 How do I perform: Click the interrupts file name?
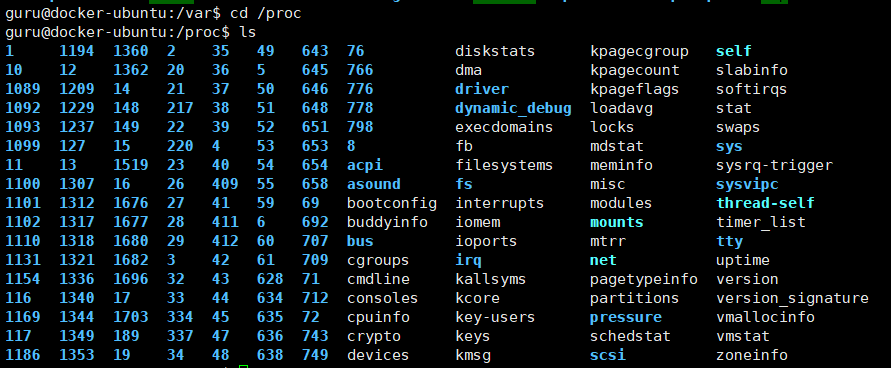click(499, 204)
